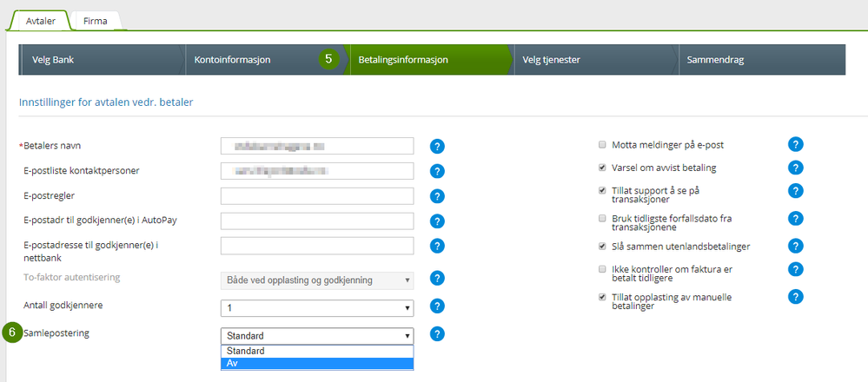Open help icon for Slå sammen utenlandsbetalinger

(796, 246)
